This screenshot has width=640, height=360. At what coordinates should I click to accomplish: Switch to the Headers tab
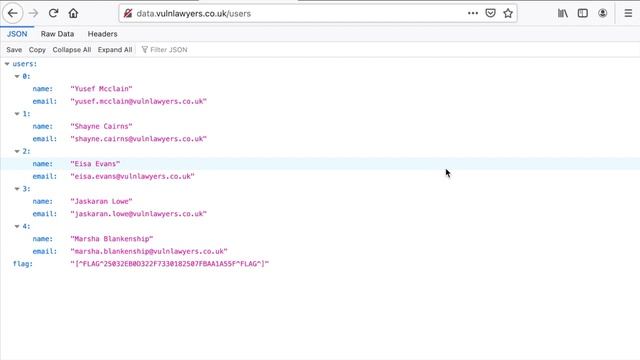coord(102,34)
